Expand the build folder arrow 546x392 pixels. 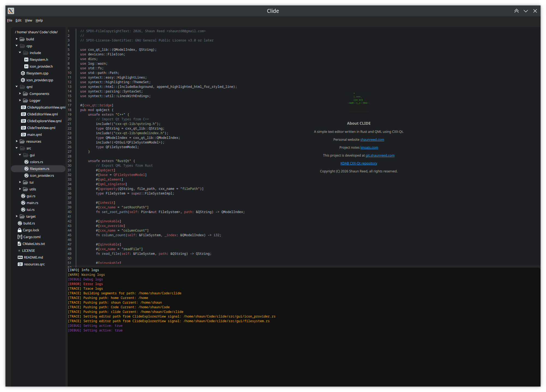pos(17,39)
